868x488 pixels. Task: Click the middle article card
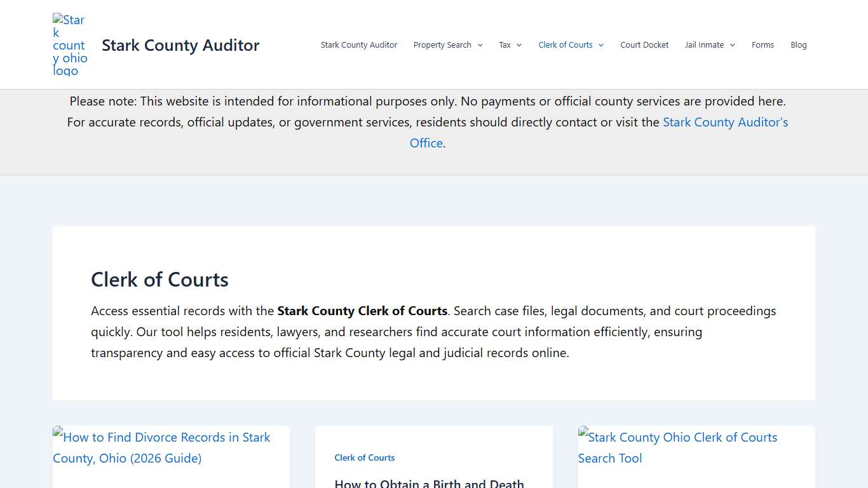[434, 457]
